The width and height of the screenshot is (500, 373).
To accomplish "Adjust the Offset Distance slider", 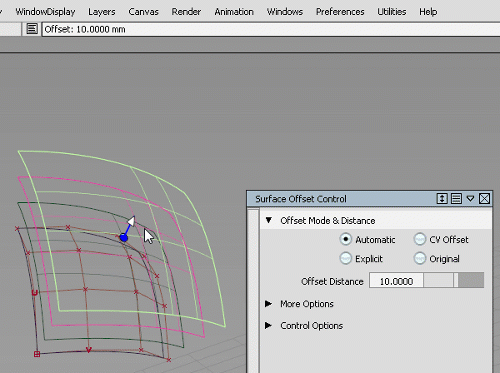I will pos(454,280).
